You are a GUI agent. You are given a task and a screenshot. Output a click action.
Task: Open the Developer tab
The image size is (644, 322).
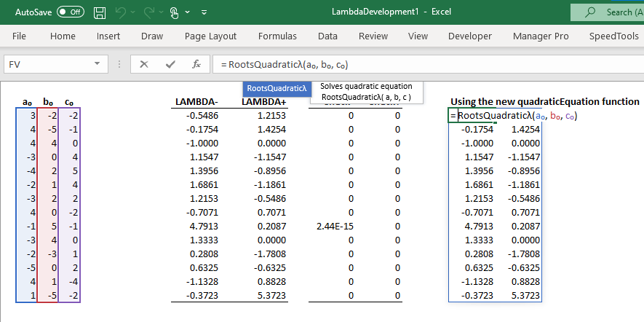coord(470,36)
